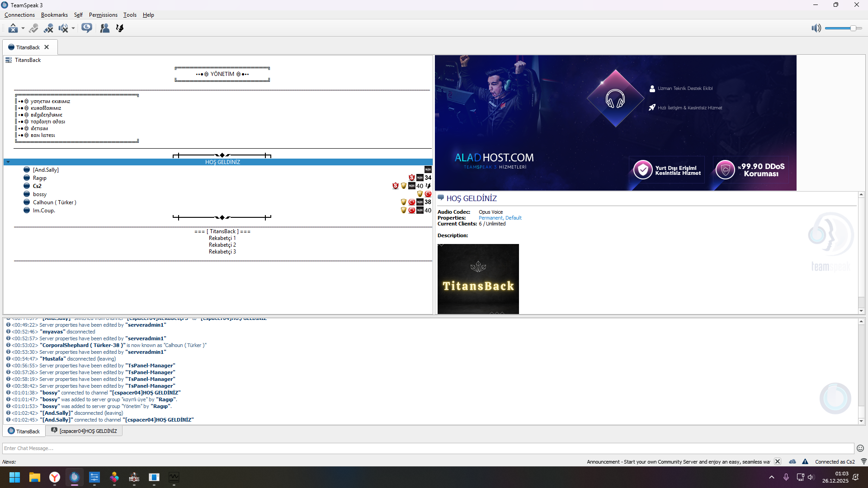Click the gold Y shield on Cs2's row
This screenshot has width=868, height=488.
[404, 186]
